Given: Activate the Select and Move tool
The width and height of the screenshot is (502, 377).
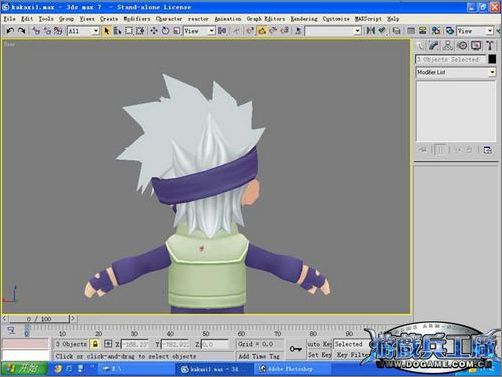Looking at the screenshot, I should [x=154, y=31].
